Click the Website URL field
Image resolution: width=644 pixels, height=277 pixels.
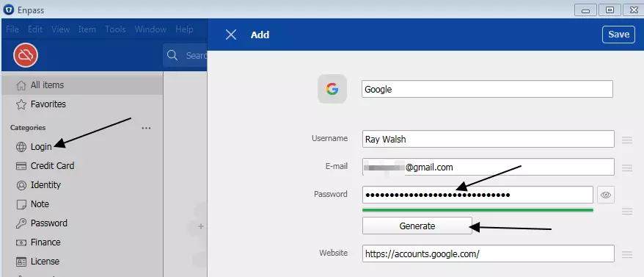coord(489,253)
